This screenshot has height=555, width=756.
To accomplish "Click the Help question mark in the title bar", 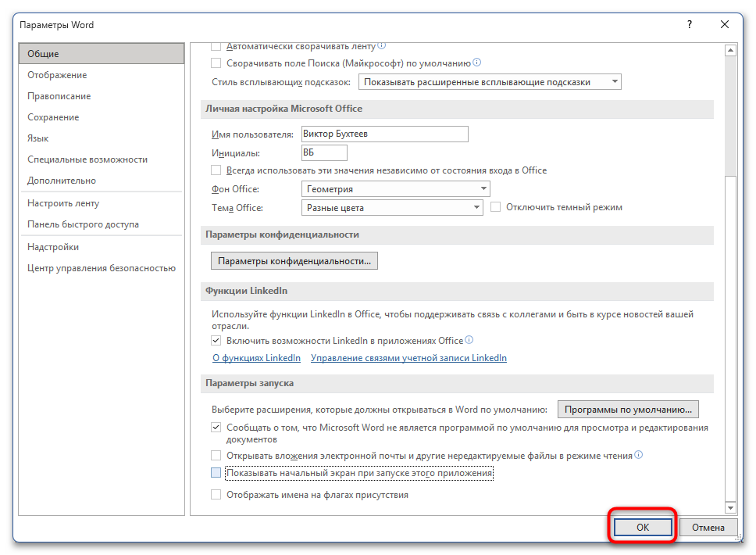I will click(689, 24).
